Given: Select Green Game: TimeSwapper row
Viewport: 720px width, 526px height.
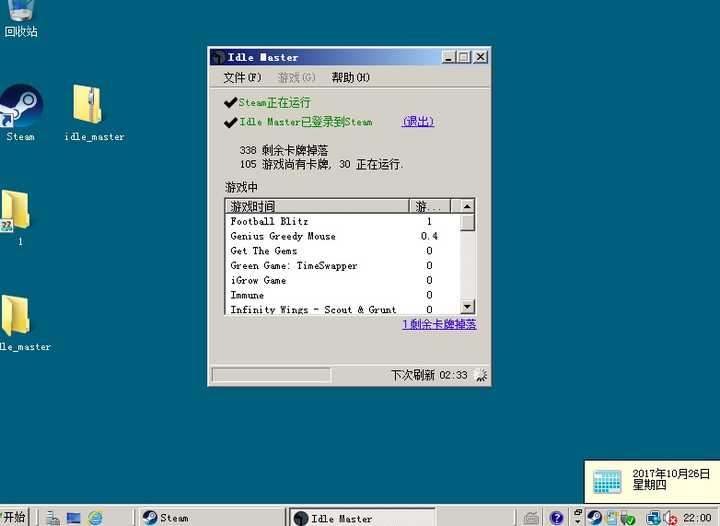Looking at the screenshot, I should point(343,265).
